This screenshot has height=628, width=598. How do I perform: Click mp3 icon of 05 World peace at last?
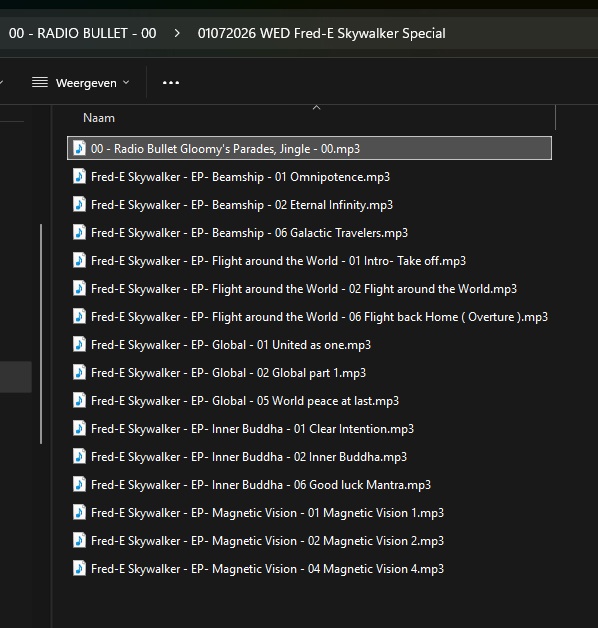pos(79,401)
